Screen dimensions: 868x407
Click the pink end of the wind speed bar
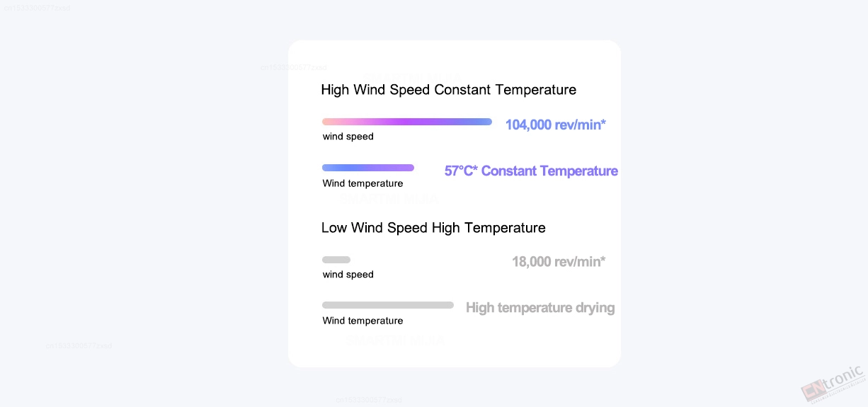point(328,122)
